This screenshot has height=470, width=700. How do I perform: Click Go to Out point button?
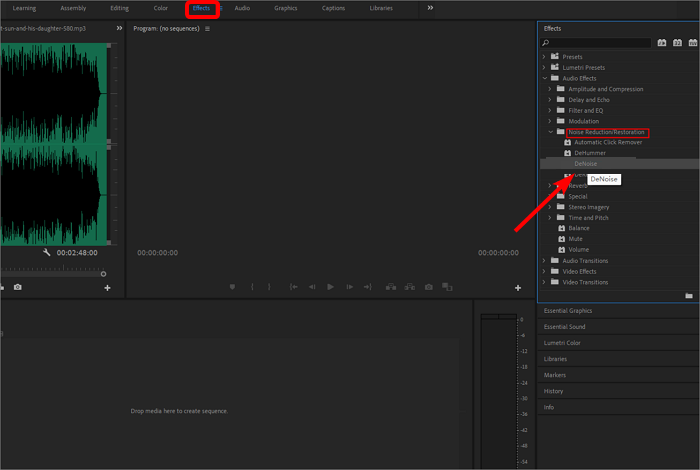367,287
